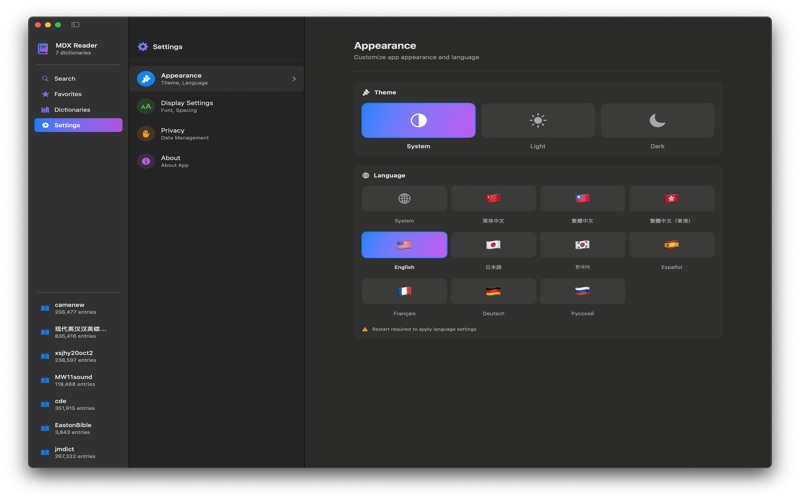Select the Русский language option
Viewport: 800px width, 500px height.
coord(582,291)
